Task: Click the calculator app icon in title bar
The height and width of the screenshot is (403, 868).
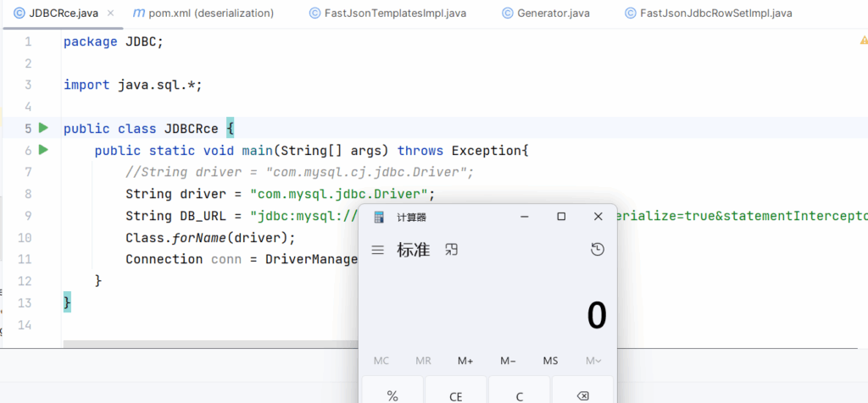Action: (x=379, y=217)
